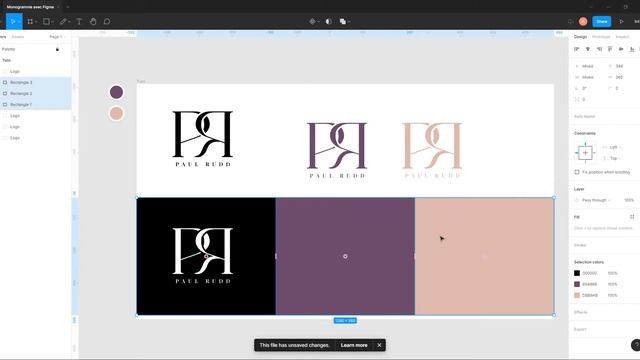Image resolution: width=640 pixels, height=360 pixels.
Task: Switch to the Design tab
Action: pyautogui.click(x=580, y=37)
